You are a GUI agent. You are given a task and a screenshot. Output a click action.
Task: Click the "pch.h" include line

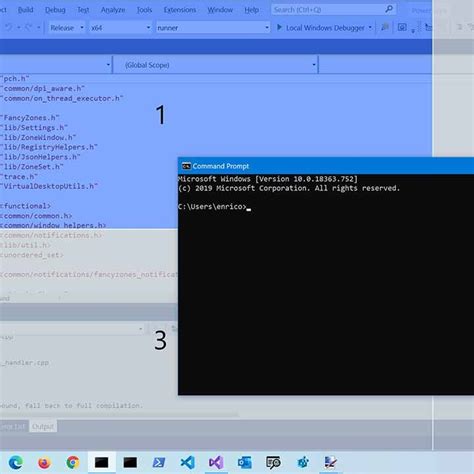[x=15, y=79]
